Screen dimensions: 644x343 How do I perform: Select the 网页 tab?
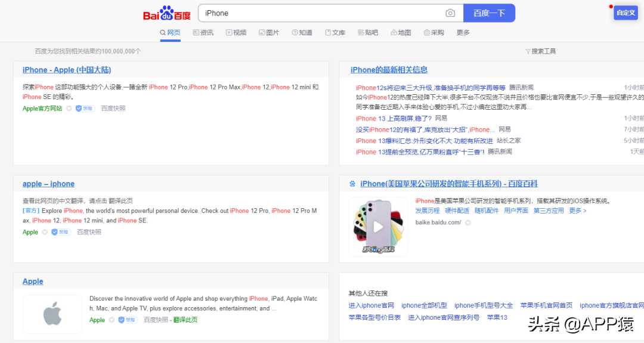click(170, 32)
